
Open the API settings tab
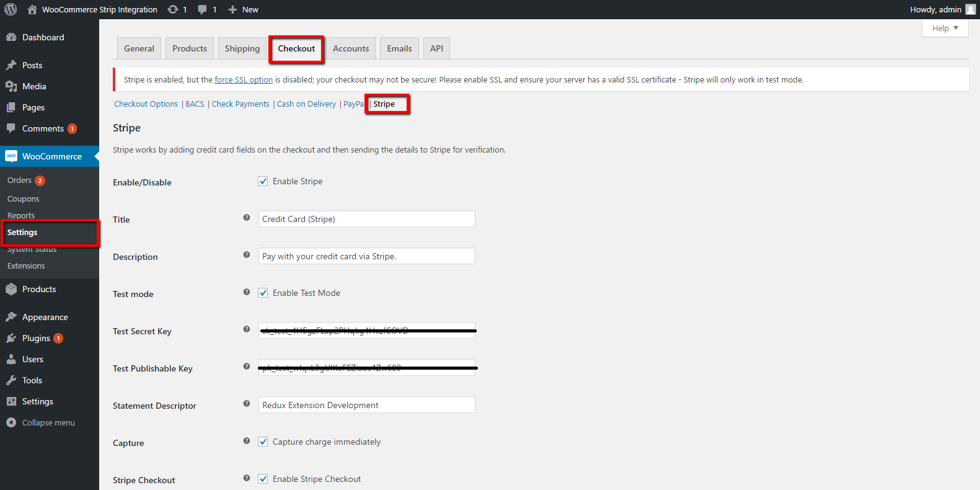click(x=436, y=48)
